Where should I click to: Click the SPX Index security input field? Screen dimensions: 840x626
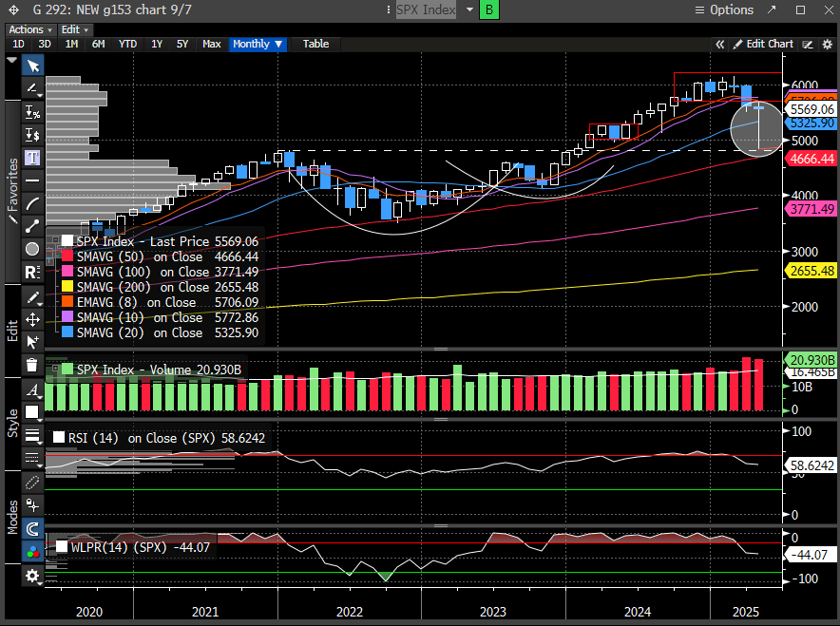click(x=426, y=9)
